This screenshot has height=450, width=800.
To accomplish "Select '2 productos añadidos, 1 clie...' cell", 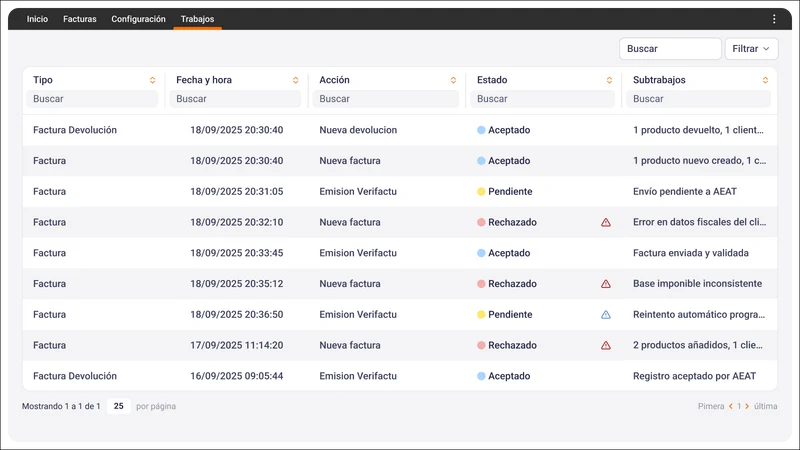I will tap(698, 345).
